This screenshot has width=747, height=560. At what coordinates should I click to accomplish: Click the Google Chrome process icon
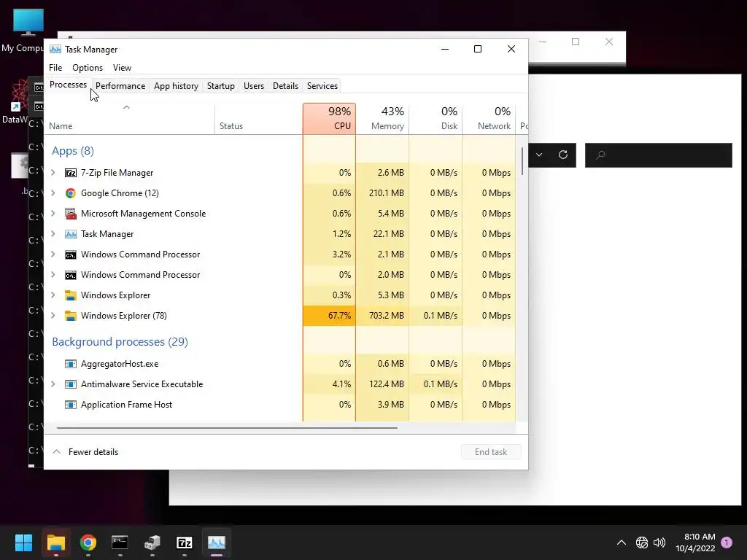(x=71, y=193)
